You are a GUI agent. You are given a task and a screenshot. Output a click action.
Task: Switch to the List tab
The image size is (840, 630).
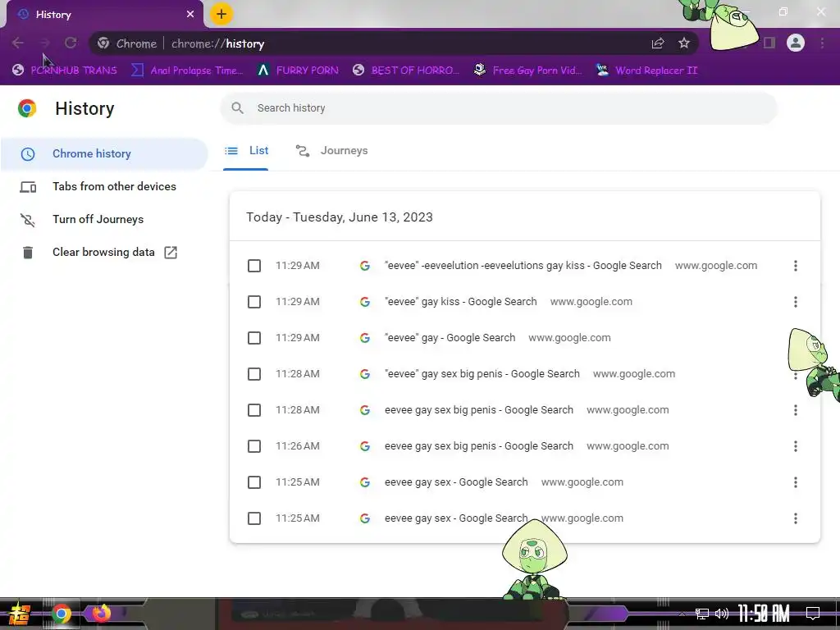click(246, 152)
